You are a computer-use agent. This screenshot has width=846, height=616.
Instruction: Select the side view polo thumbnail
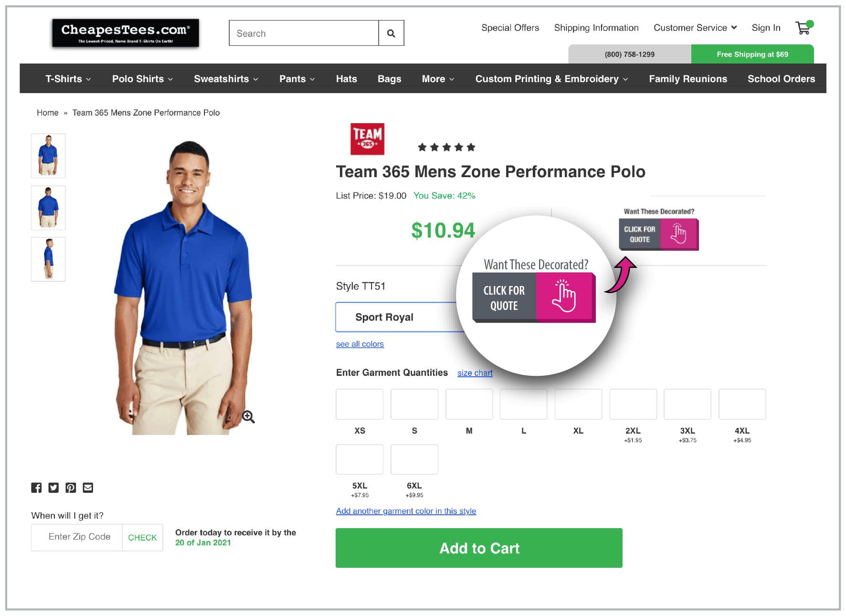(x=48, y=259)
